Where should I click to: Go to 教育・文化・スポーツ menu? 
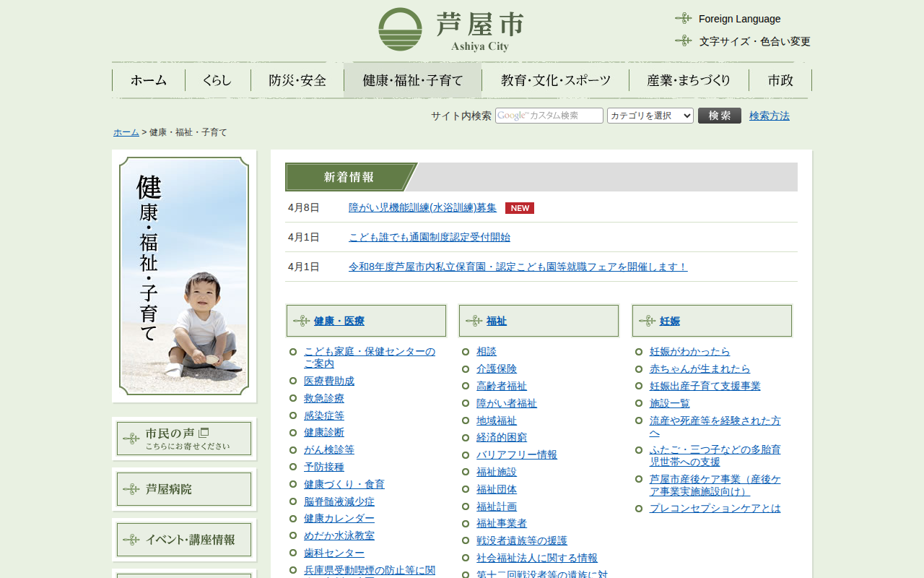pyautogui.click(x=555, y=80)
